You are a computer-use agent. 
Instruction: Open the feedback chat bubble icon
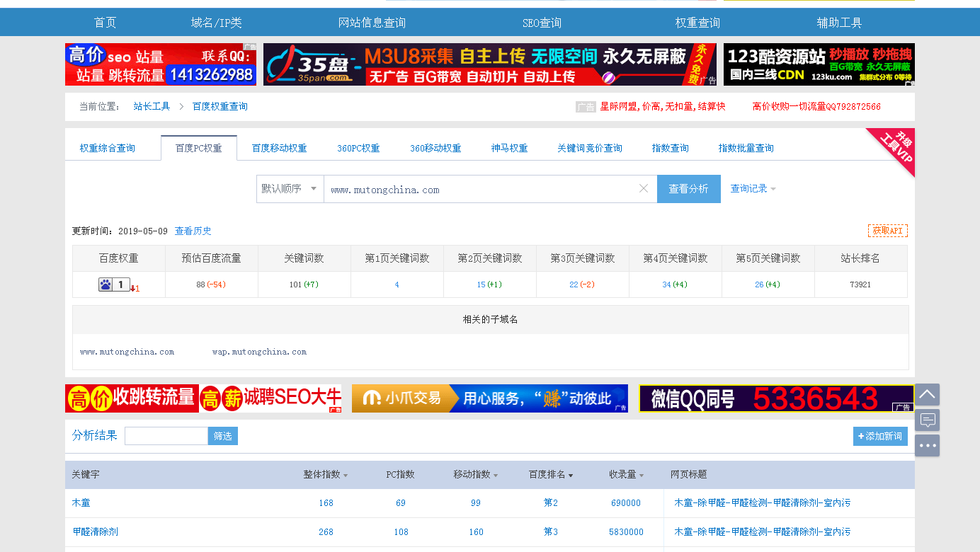[x=928, y=420]
